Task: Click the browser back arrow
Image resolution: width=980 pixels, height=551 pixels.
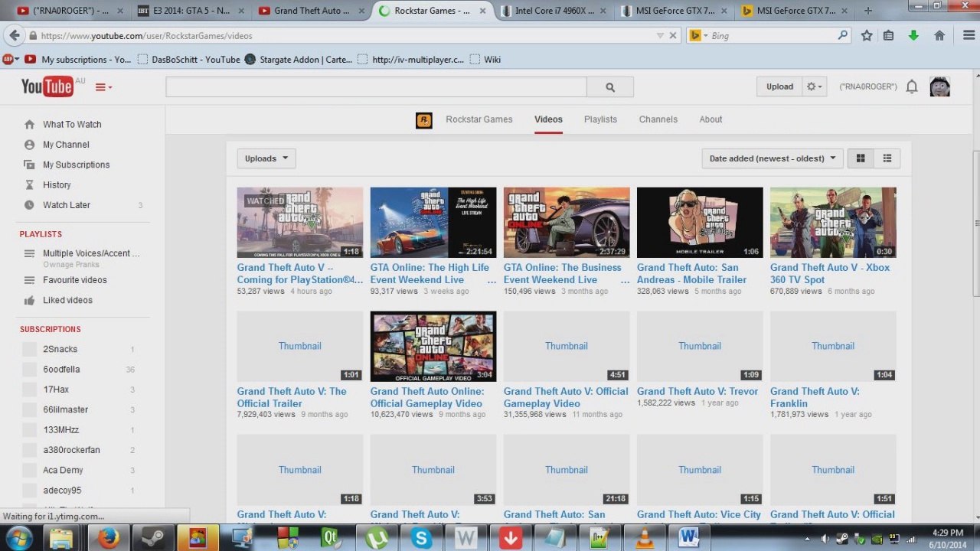Action: [x=14, y=35]
